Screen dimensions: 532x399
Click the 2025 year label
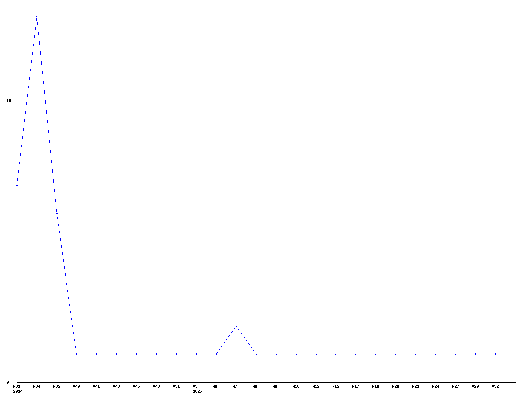click(197, 391)
